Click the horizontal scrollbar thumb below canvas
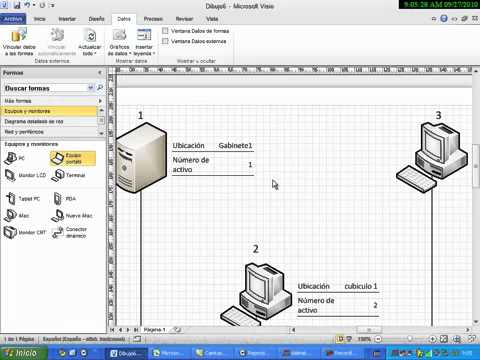The width and height of the screenshot is (480, 360). point(369,330)
